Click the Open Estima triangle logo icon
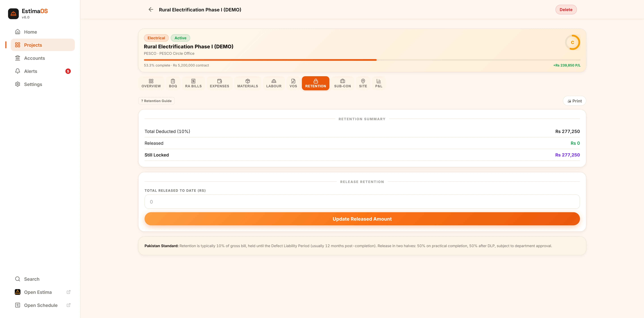The height and width of the screenshot is (318, 644). pos(18,292)
